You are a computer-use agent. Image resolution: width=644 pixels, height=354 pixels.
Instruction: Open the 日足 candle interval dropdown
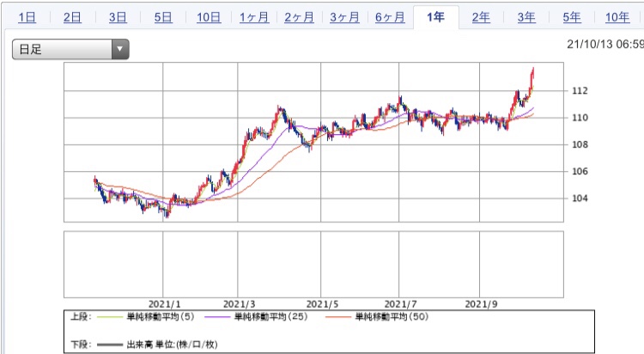click(x=70, y=49)
